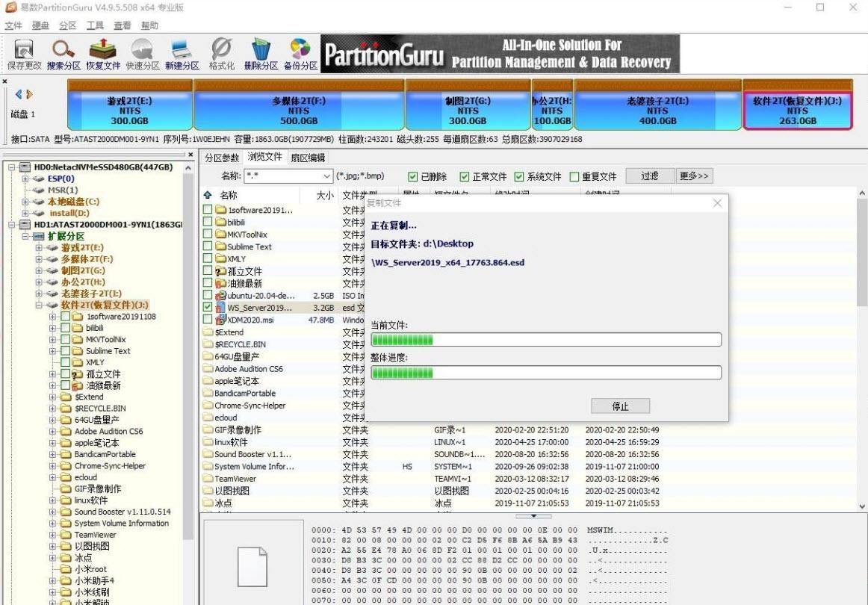Click the bilibili folder icon in file list
The width and height of the screenshot is (868, 605).
(221, 222)
